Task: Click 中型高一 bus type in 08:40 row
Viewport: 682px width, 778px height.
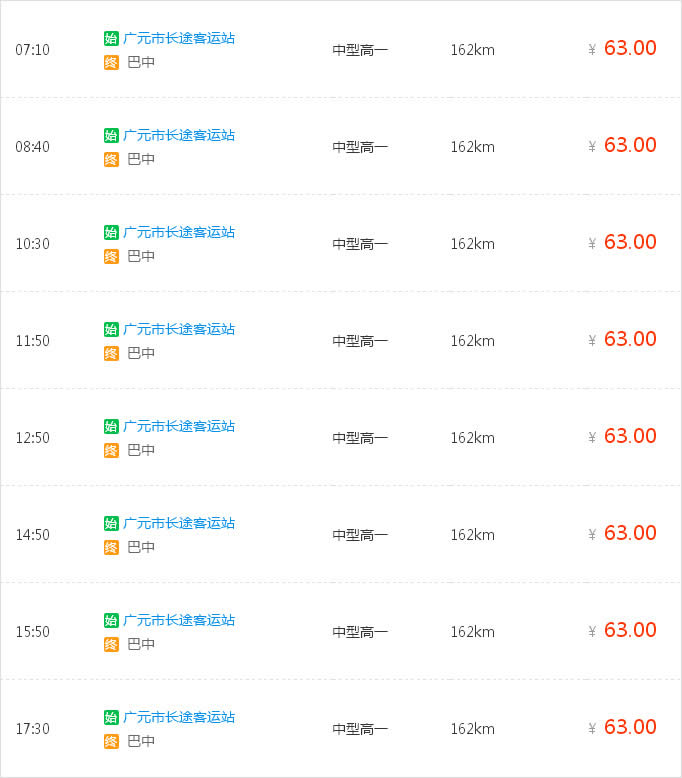Action: click(x=360, y=147)
